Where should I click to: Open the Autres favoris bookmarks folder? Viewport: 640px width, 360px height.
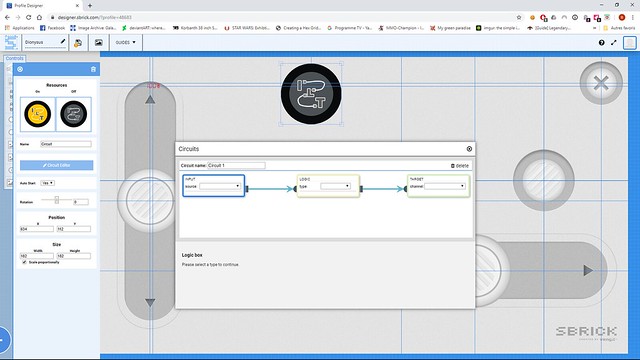(619, 28)
